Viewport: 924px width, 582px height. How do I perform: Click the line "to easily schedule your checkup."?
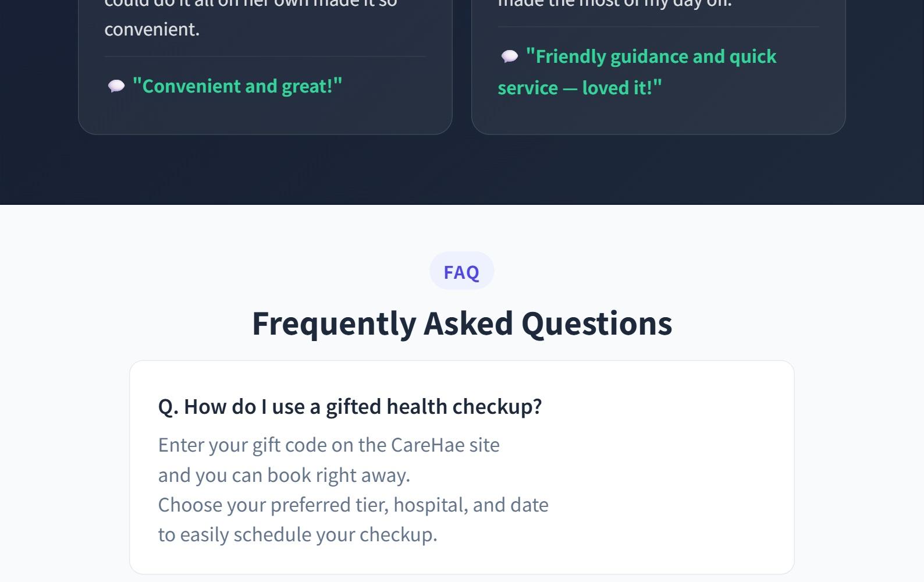[297, 534]
